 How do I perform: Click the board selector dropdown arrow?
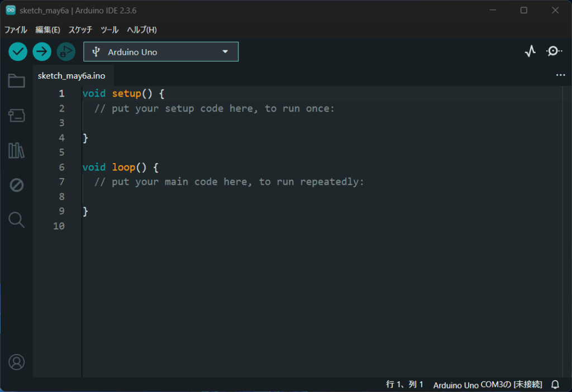[225, 52]
